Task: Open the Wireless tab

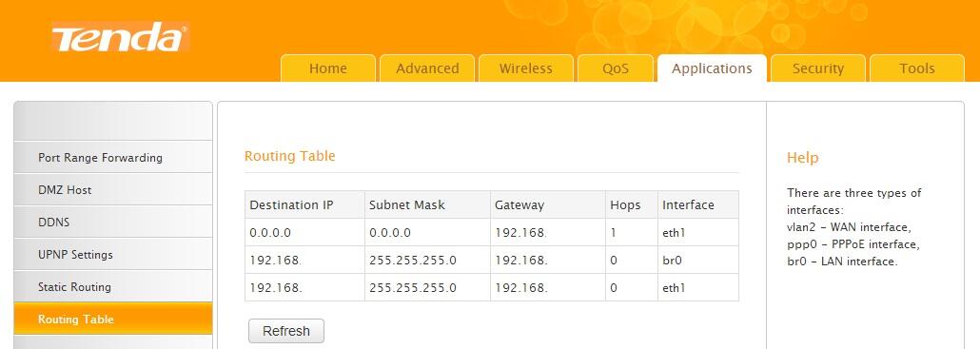Action: pyautogui.click(x=525, y=68)
